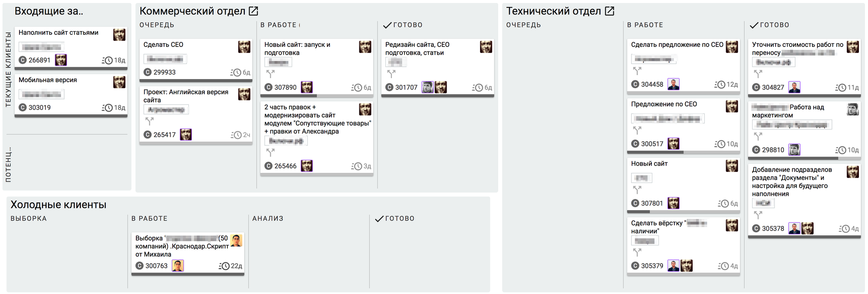This screenshot has width=868, height=294.
Task: Click subtask branch icon on Новый сайт: запуск card
Action: [270, 74]
